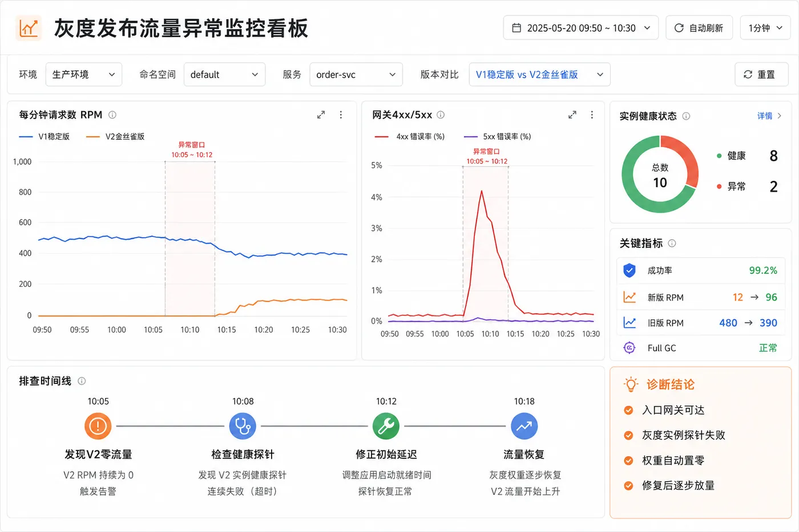Viewport: 799px width, 532px height.
Task: Click the 检查健康探针 stethoscope icon
Action: click(x=243, y=426)
